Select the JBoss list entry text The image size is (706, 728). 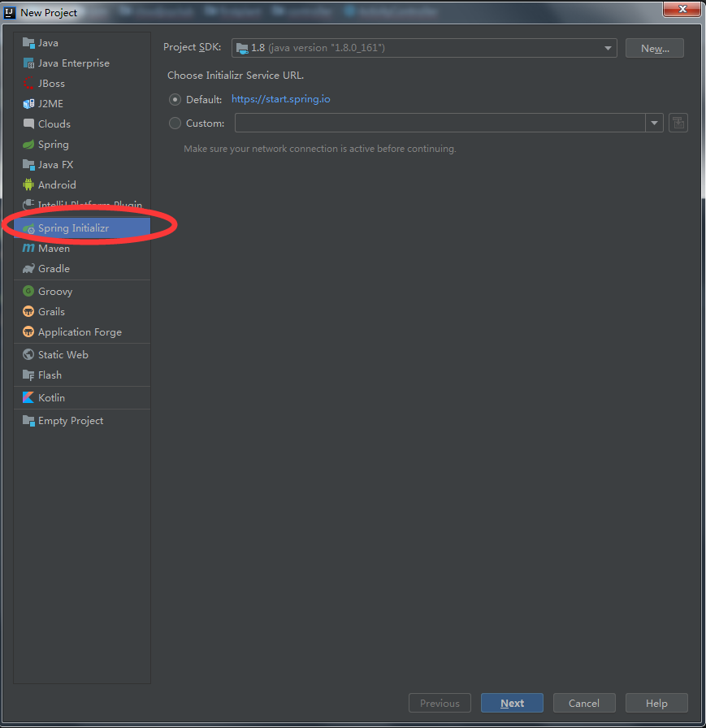tap(51, 84)
